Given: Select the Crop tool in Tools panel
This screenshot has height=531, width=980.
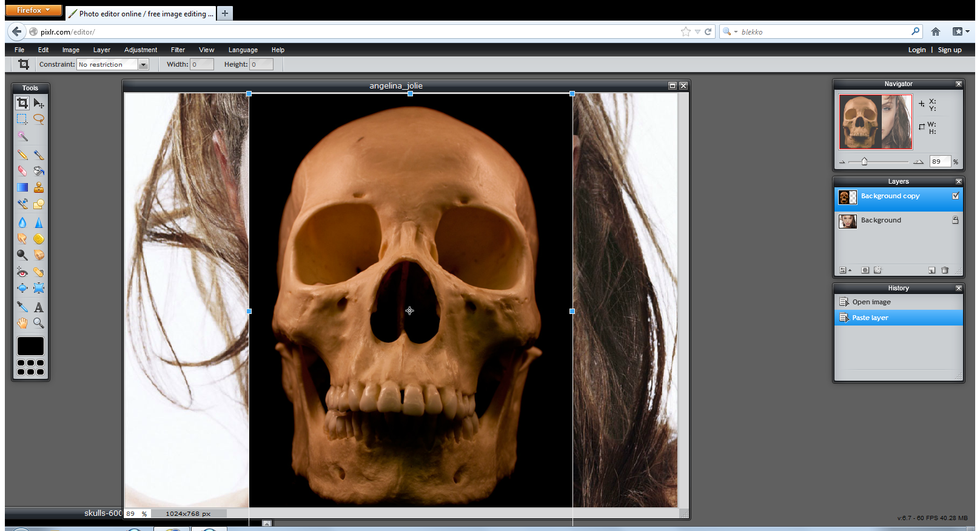Looking at the screenshot, I should pos(22,103).
